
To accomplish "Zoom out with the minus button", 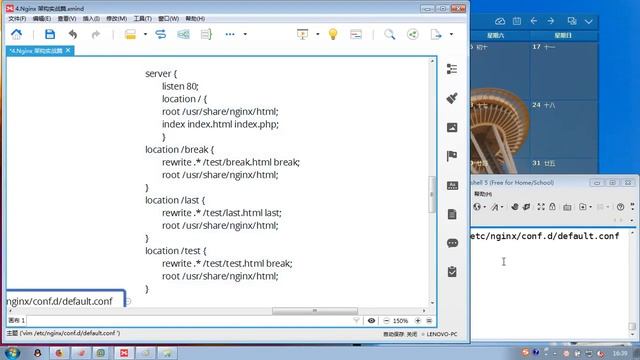I will coord(386,321).
